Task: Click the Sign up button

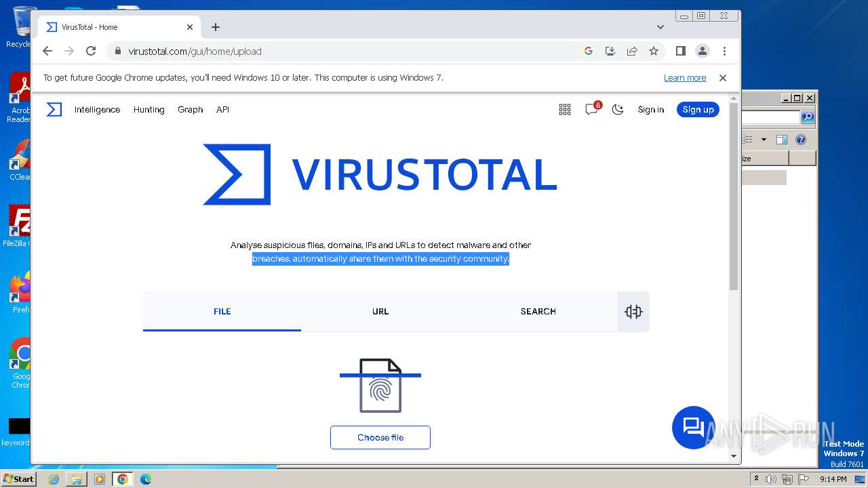Action: point(698,109)
